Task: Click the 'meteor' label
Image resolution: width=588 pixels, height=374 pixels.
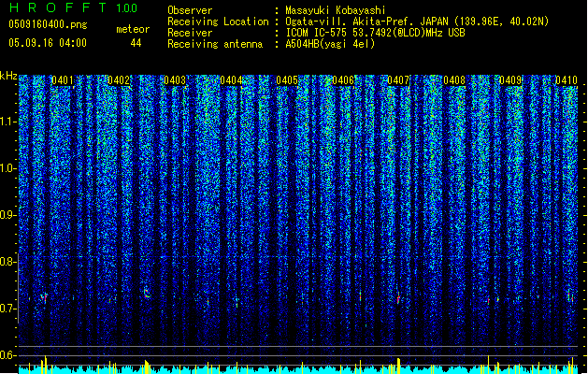Action: [133, 29]
